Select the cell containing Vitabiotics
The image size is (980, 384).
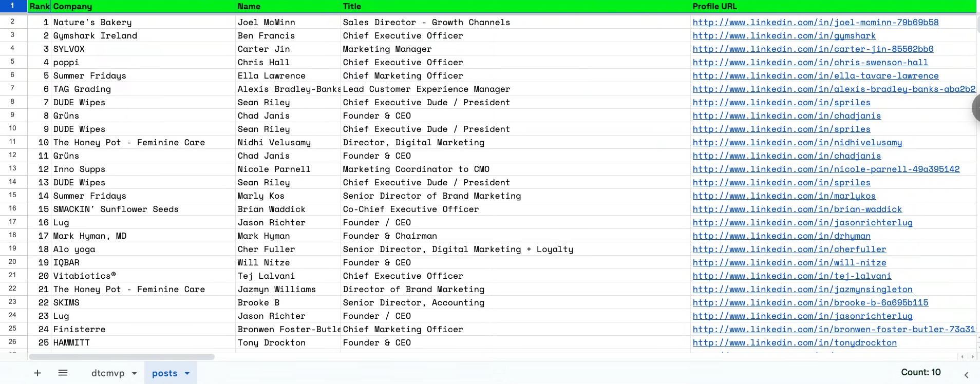[143, 276]
